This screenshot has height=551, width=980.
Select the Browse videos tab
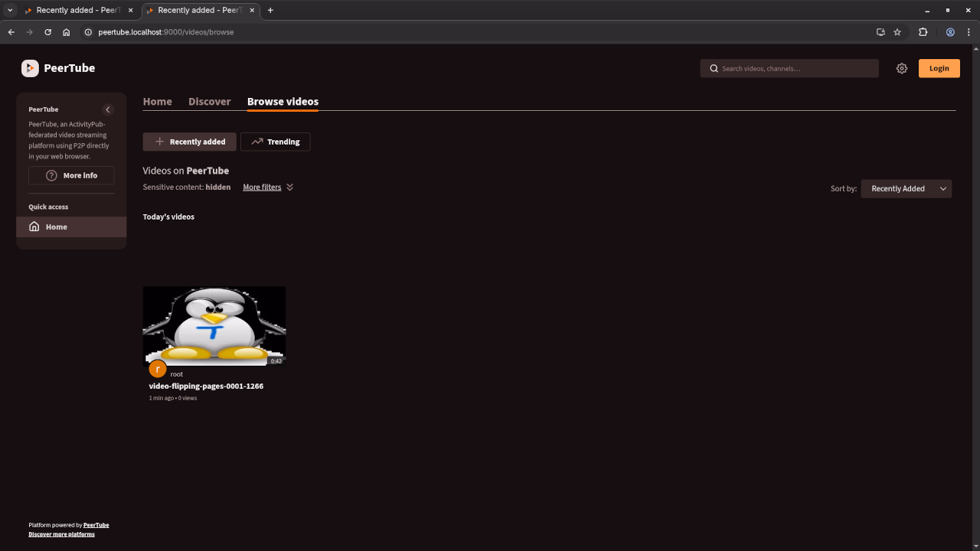pyautogui.click(x=283, y=101)
